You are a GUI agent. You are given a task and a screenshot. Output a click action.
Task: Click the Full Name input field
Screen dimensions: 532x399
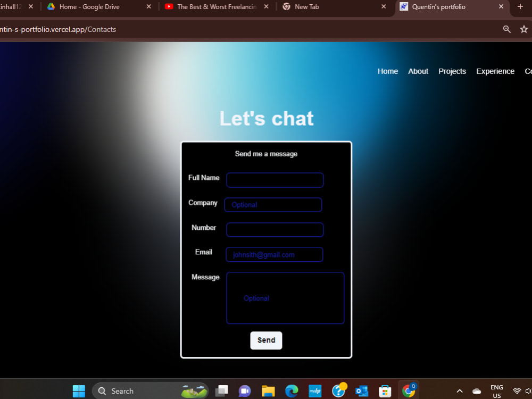click(275, 180)
